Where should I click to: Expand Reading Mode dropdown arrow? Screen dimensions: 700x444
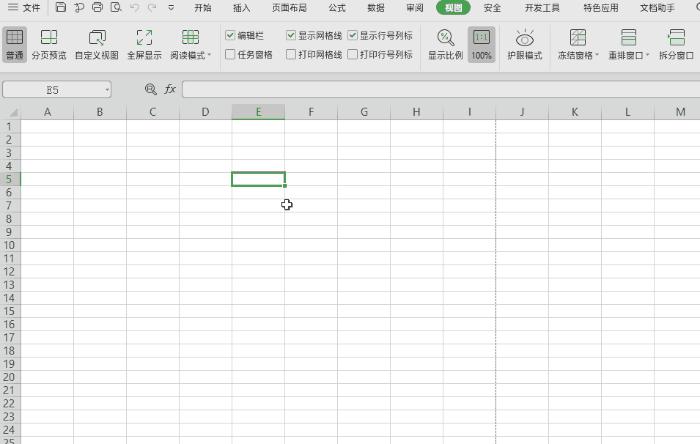(209, 55)
